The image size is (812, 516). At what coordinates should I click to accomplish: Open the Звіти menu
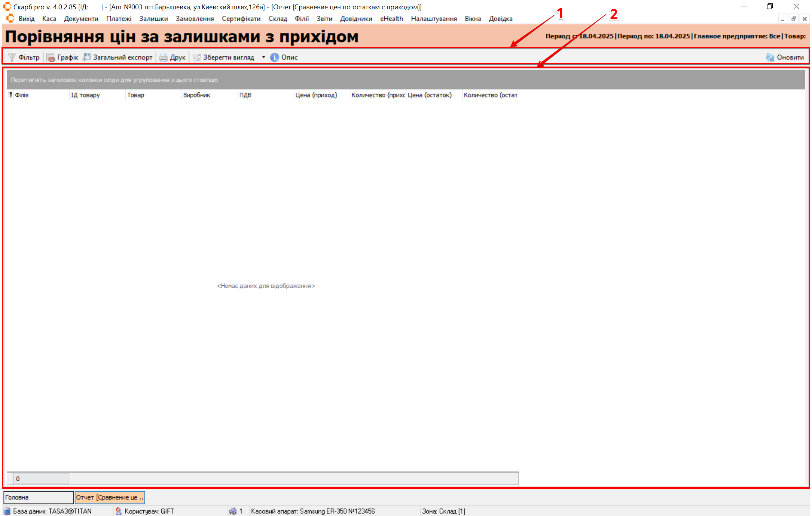[x=324, y=19]
